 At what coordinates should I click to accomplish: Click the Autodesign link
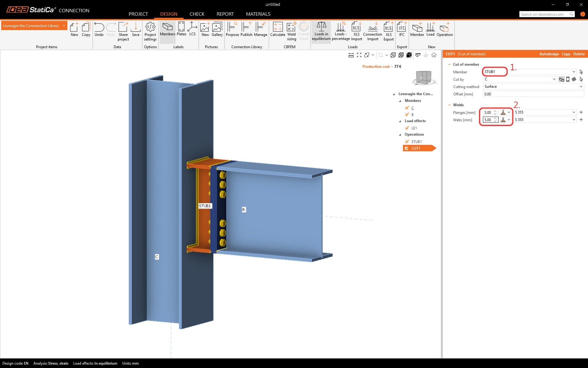(x=549, y=54)
